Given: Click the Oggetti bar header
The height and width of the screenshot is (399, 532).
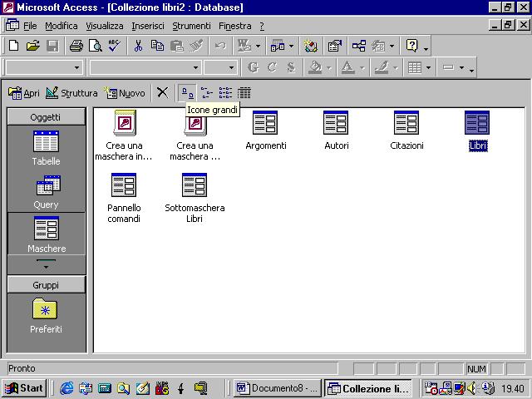Looking at the screenshot, I should pos(46,117).
